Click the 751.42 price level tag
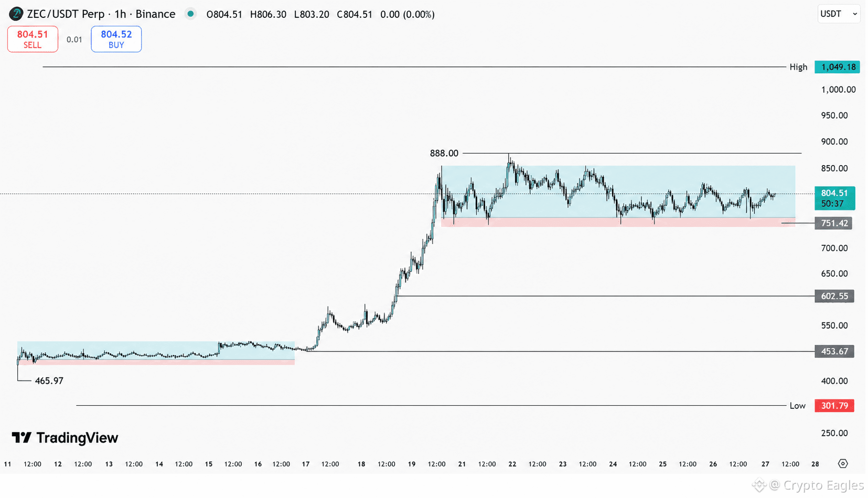 pos(833,223)
